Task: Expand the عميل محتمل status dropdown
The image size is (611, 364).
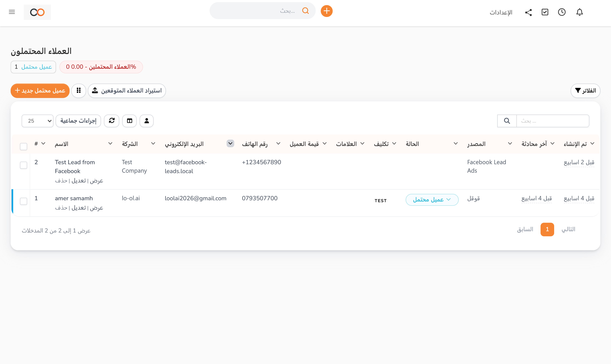Action: coord(432,200)
